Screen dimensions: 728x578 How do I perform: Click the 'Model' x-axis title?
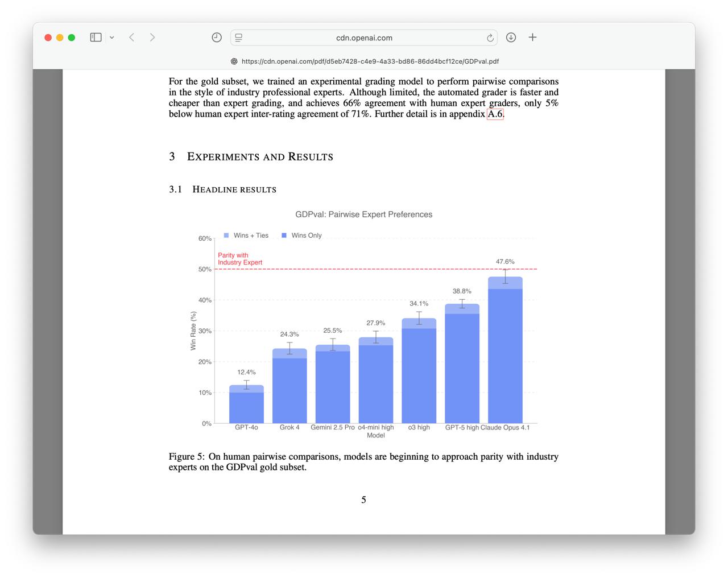coord(376,435)
